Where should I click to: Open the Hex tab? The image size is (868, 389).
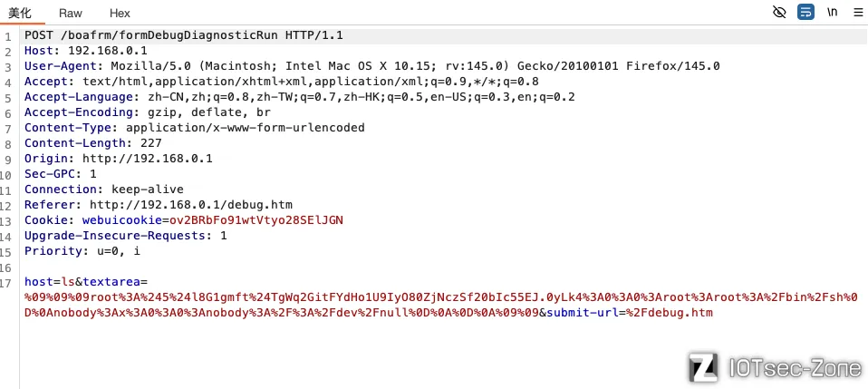120,14
